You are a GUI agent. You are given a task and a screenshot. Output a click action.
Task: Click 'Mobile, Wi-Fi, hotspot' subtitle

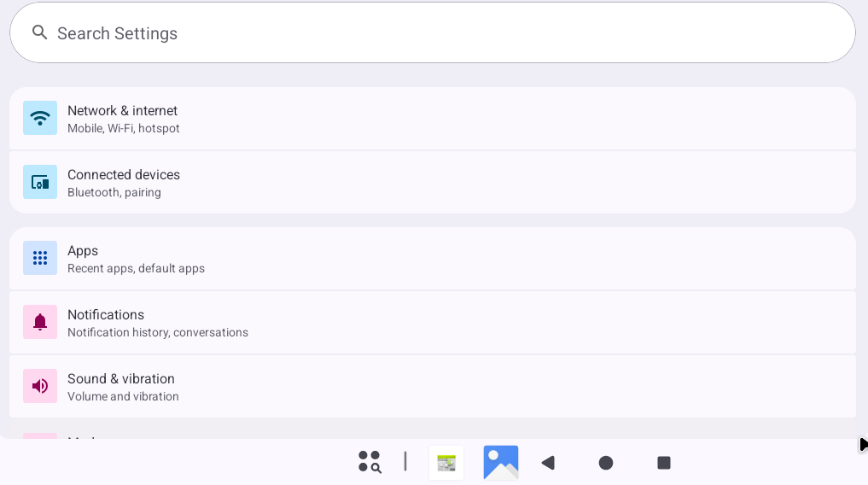124,128
